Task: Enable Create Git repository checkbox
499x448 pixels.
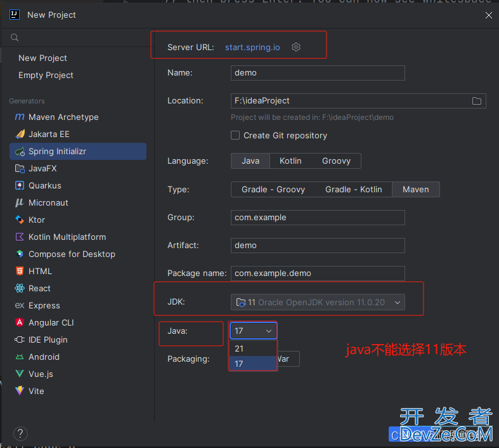Action: point(235,135)
